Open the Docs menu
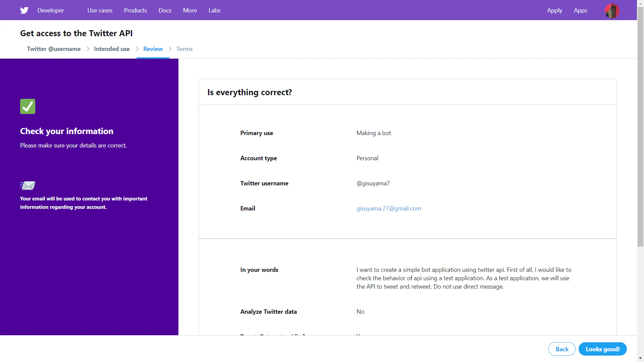The width and height of the screenshot is (644, 362). click(x=165, y=10)
